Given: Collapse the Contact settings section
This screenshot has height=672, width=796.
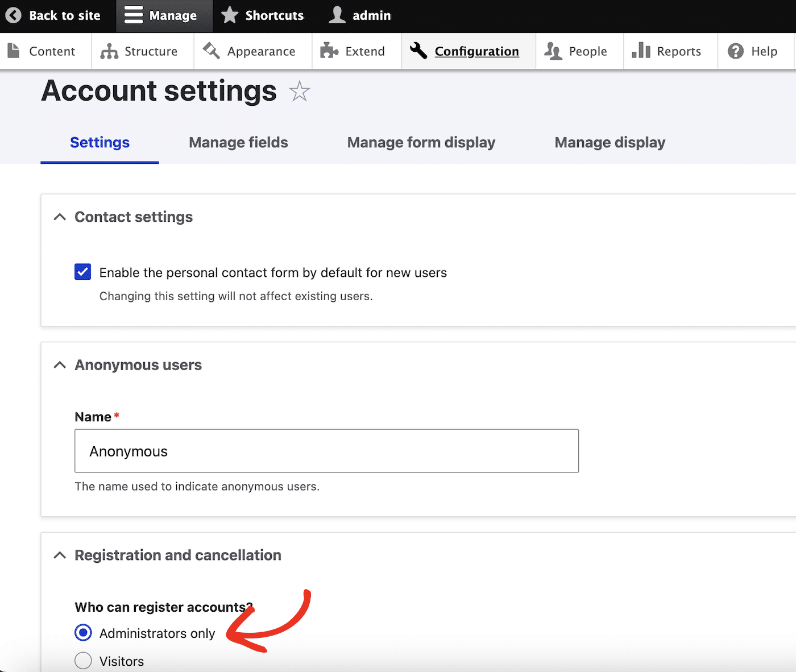Looking at the screenshot, I should [x=60, y=217].
